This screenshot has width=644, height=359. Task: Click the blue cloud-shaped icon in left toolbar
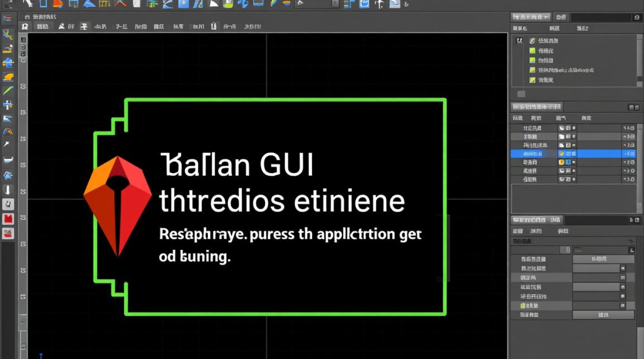(x=8, y=62)
